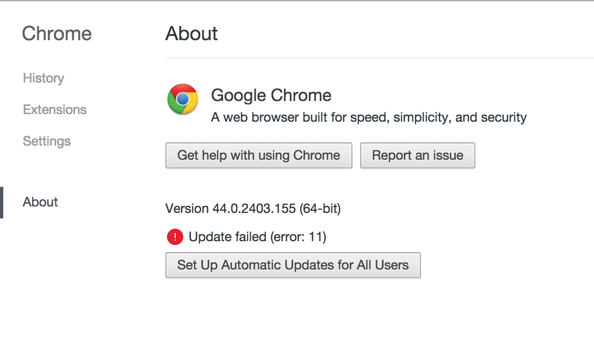Click the browser tagline about speed and security
594x364 pixels.
[369, 117]
